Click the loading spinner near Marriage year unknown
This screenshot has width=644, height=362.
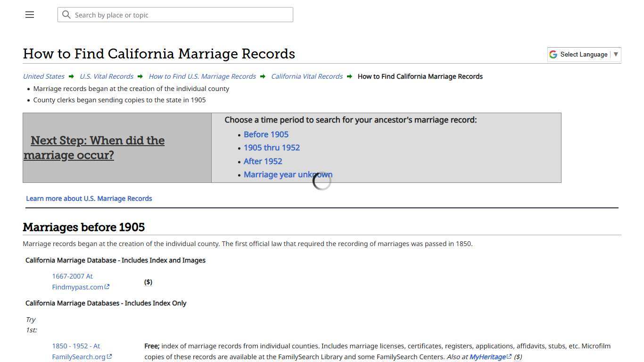[x=321, y=180]
